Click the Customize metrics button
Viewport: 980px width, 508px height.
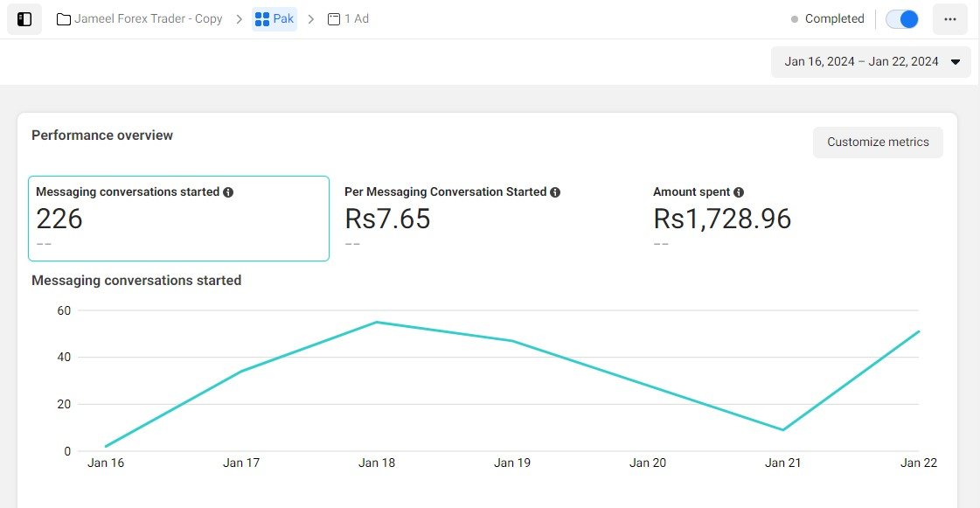878,143
